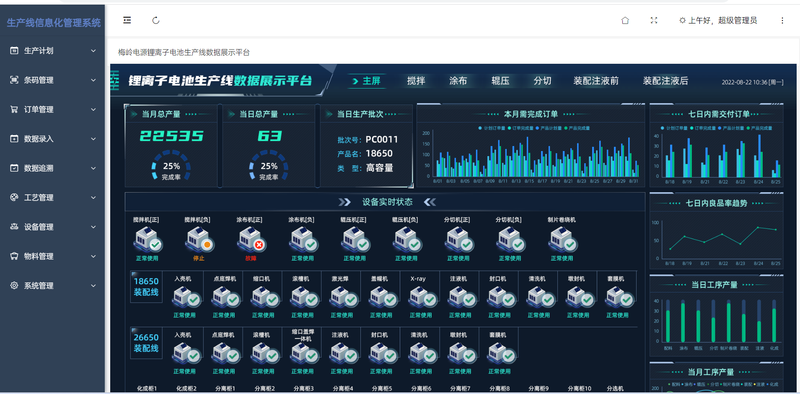Enter fullscreen with the expand icon
This screenshot has width=800, height=394.
click(654, 20)
